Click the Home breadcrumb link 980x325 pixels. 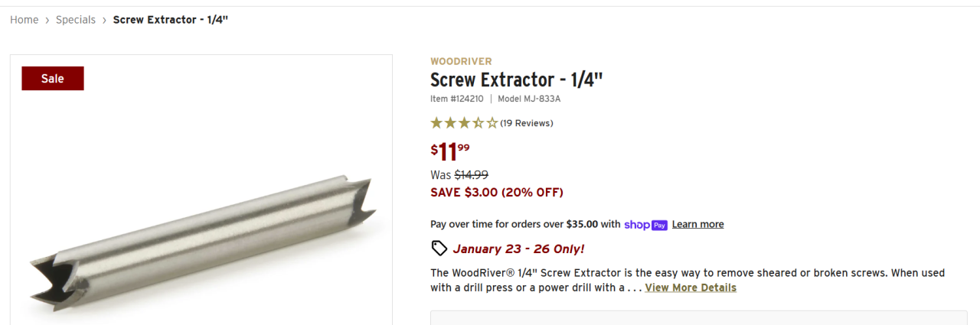24,20
